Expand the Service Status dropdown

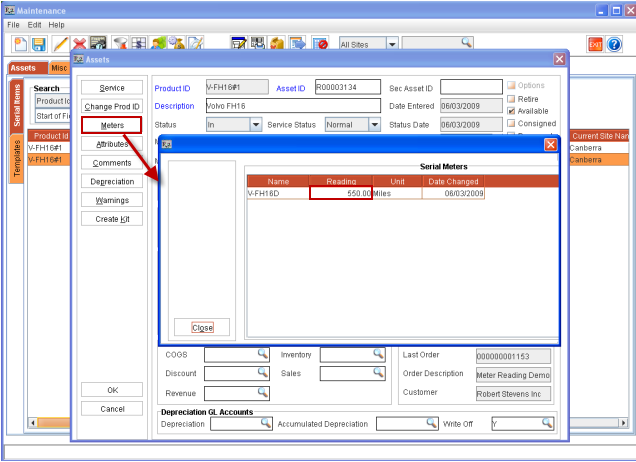(374, 125)
